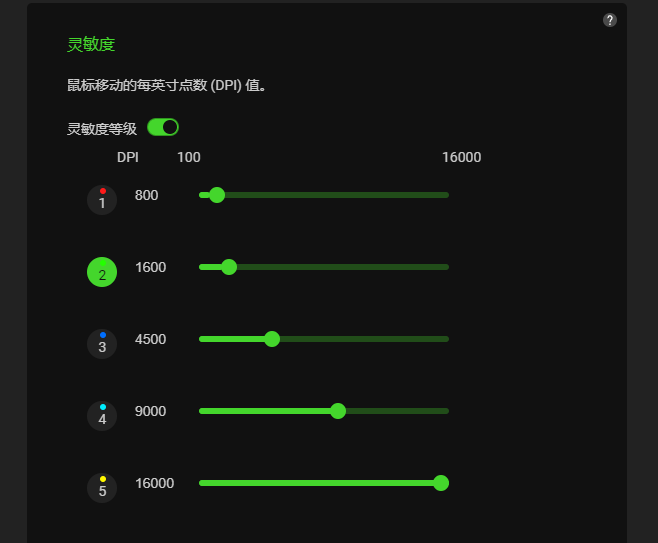The height and width of the screenshot is (543, 658).
Task: Click the 800 DPI slider handle
Action: [x=217, y=195]
